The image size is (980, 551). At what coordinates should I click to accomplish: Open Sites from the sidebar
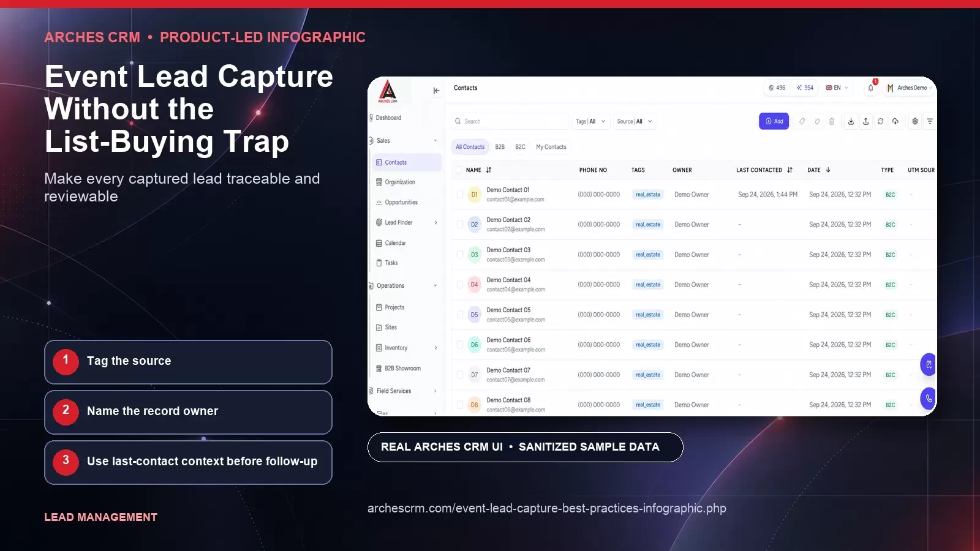click(386, 328)
